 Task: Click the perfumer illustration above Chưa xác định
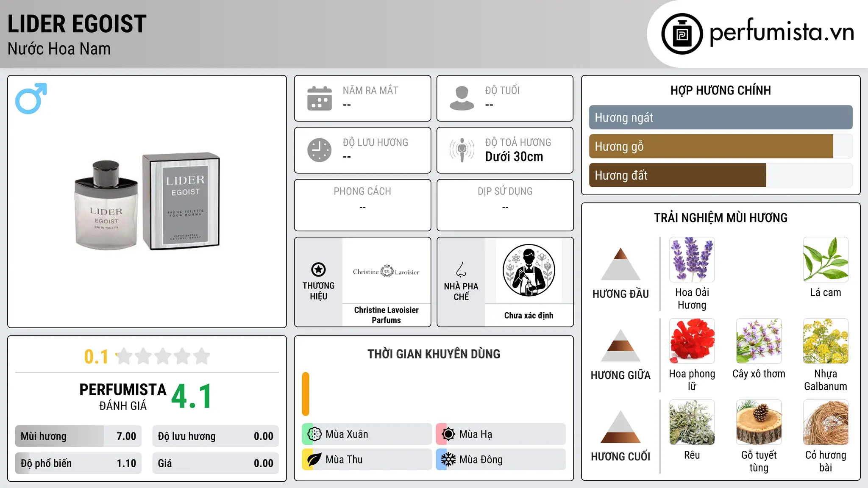(529, 270)
